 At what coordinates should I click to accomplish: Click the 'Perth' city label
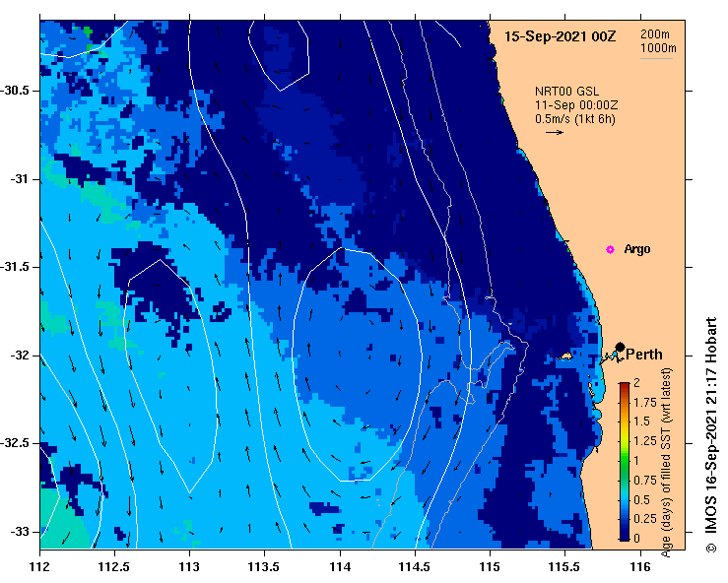point(644,355)
